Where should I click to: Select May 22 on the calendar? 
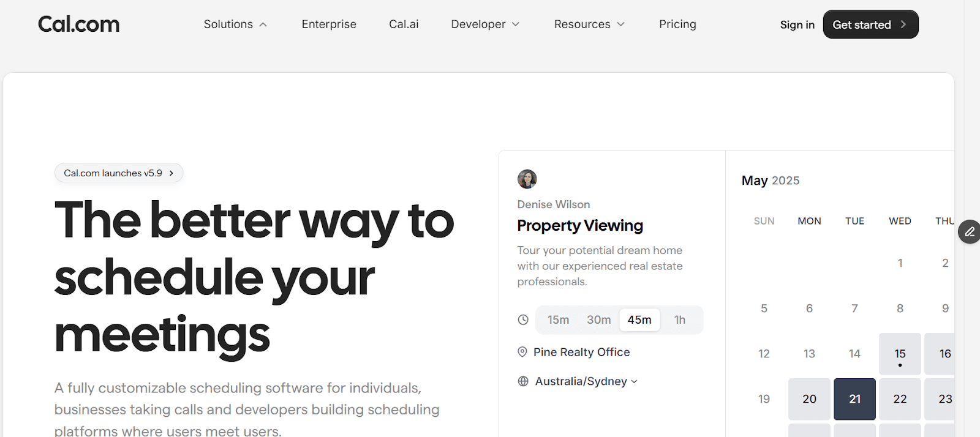[x=900, y=399]
